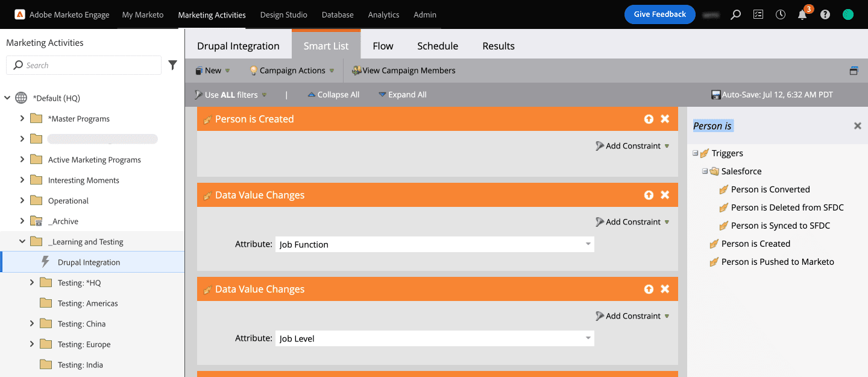
Task: Click the globe icon for *Default (HQ)
Action: point(21,98)
